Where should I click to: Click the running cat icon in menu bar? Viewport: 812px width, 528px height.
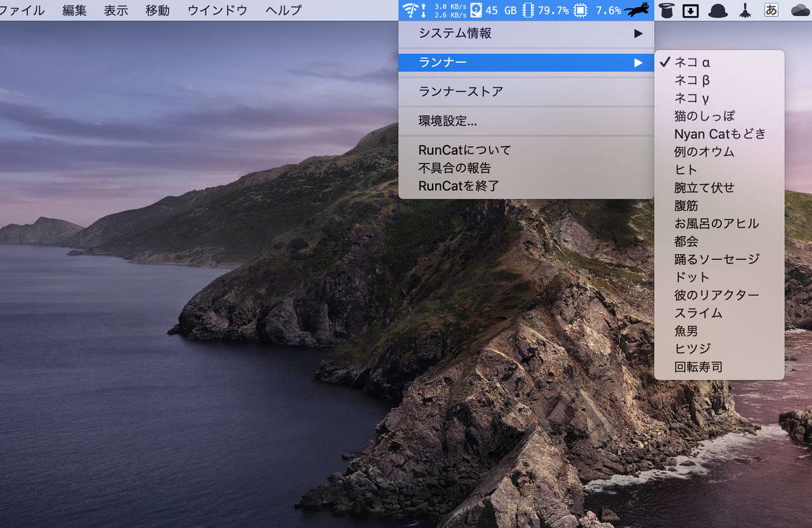click(x=638, y=10)
